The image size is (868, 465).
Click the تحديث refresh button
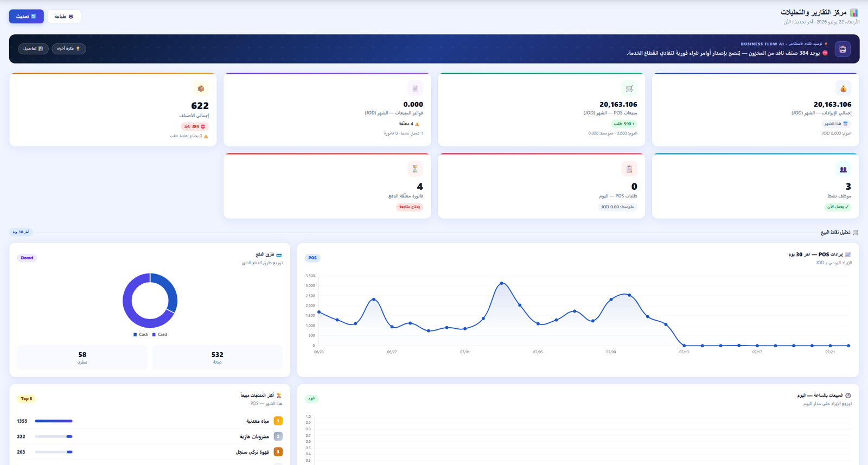[x=26, y=16]
